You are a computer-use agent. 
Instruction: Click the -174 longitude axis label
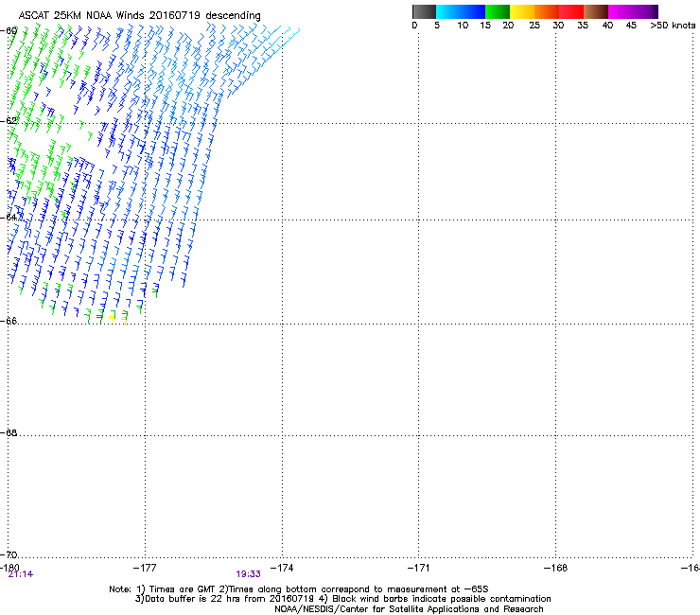click(x=282, y=568)
